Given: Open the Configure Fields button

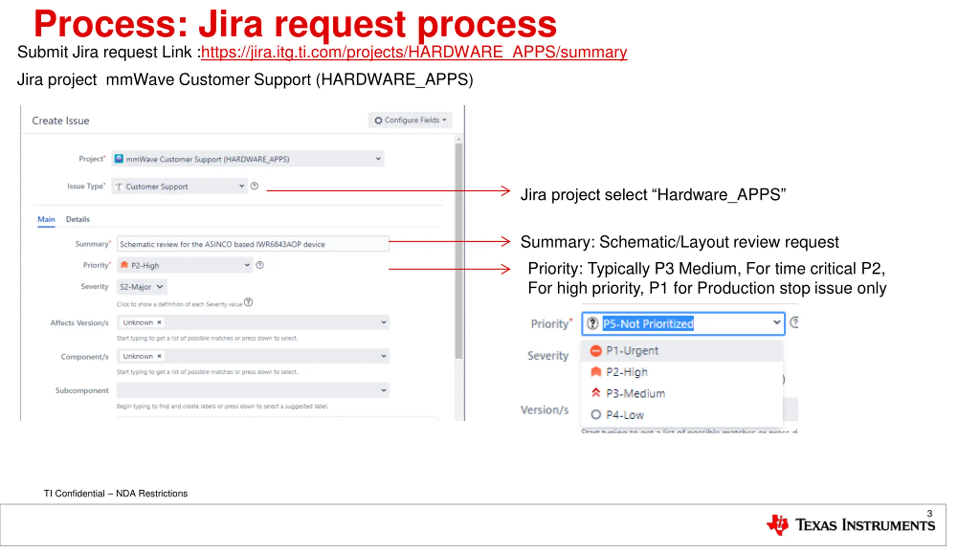Looking at the screenshot, I should 410,120.
